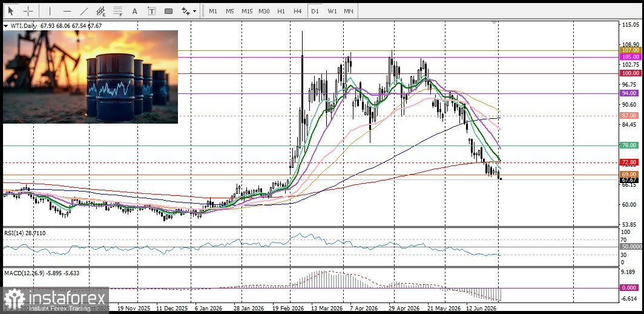644x314 pixels.
Task: Click the text 'A' annotation tool
Action: pyautogui.click(x=134, y=11)
